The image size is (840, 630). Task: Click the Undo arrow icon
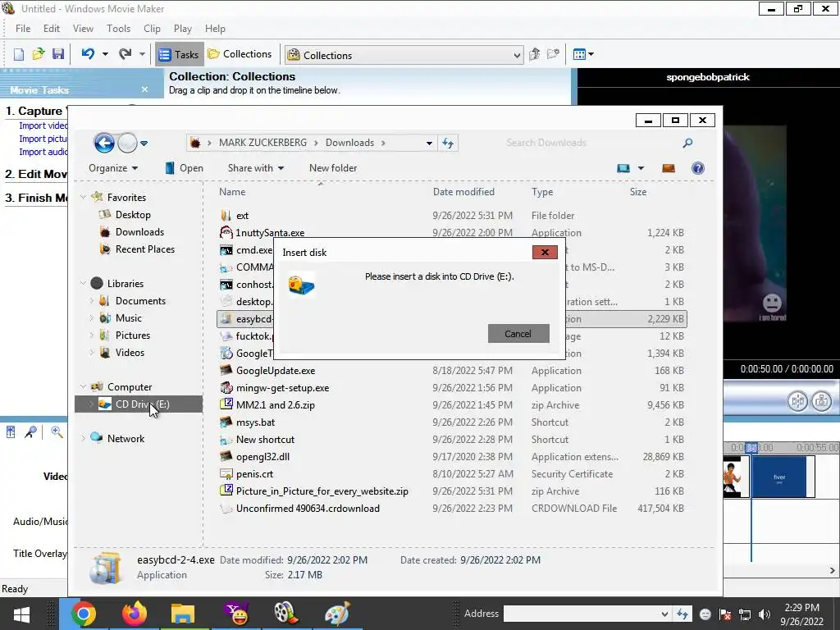click(88, 54)
